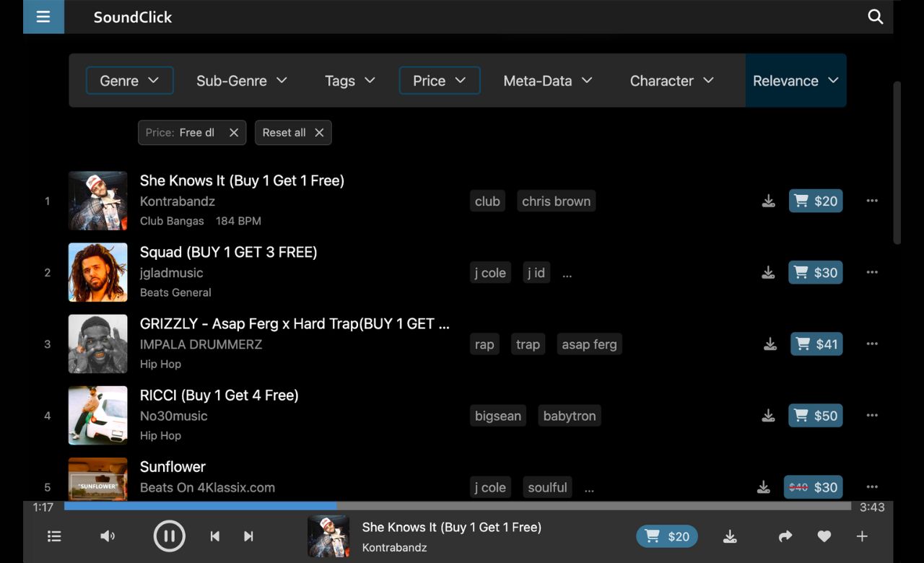Open the playlist queue icon in player
924x563 pixels.
[x=54, y=536]
